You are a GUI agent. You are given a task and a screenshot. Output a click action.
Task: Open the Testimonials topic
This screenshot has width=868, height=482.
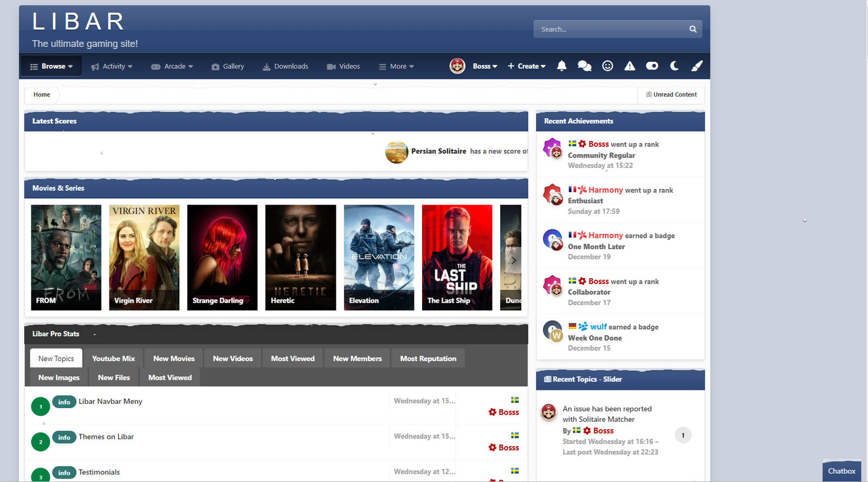pyautogui.click(x=99, y=472)
